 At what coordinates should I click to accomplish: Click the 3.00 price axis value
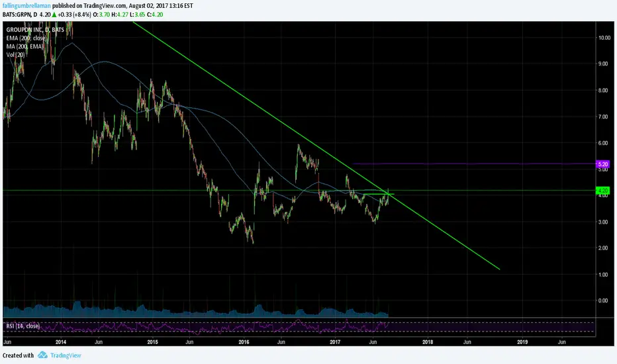[x=603, y=222]
